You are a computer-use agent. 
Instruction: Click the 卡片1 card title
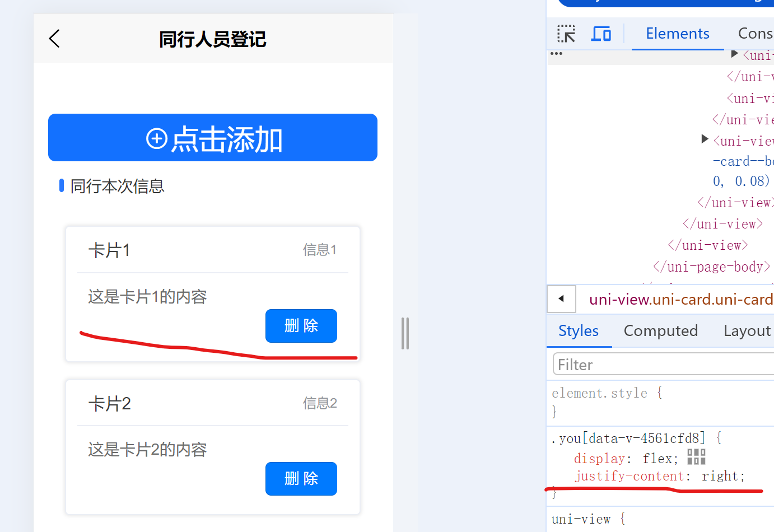tap(109, 250)
